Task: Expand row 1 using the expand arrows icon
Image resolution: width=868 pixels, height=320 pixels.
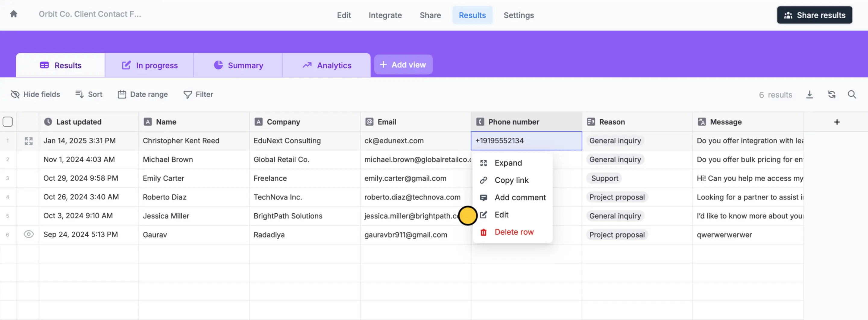Action: (x=29, y=141)
